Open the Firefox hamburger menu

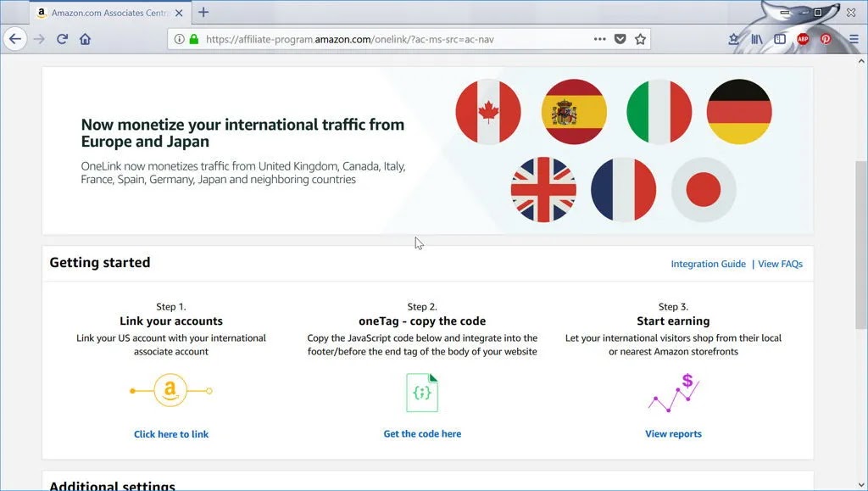pyautogui.click(x=854, y=39)
